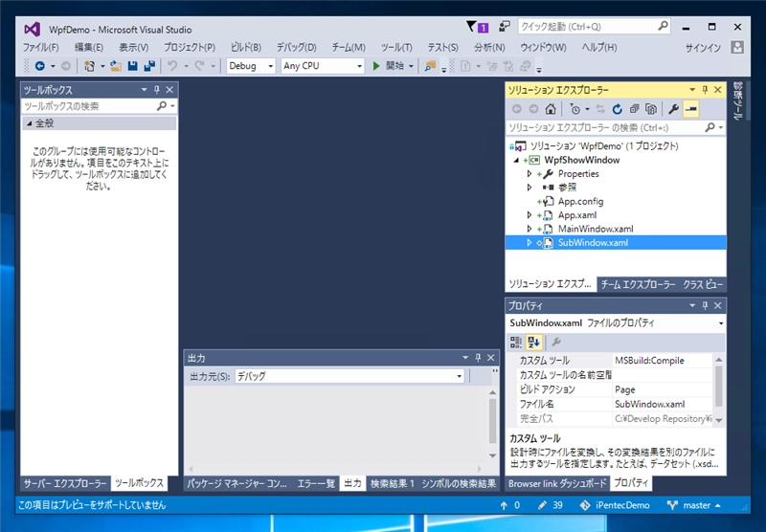This screenshot has height=532, width=766.
Task: Click the pending changes pencil count 39
Action: [x=550, y=505]
